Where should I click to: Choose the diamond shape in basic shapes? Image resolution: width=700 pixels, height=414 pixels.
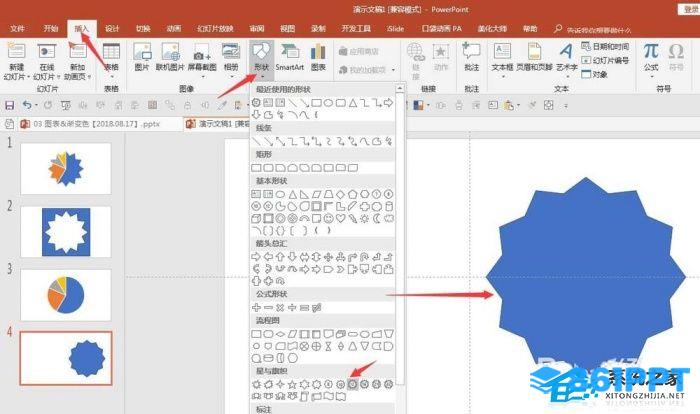(x=340, y=194)
